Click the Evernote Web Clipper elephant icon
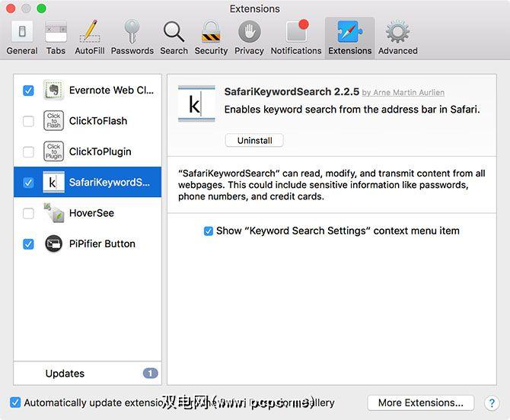This screenshot has height=420, width=510. click(x=54, y=90)
